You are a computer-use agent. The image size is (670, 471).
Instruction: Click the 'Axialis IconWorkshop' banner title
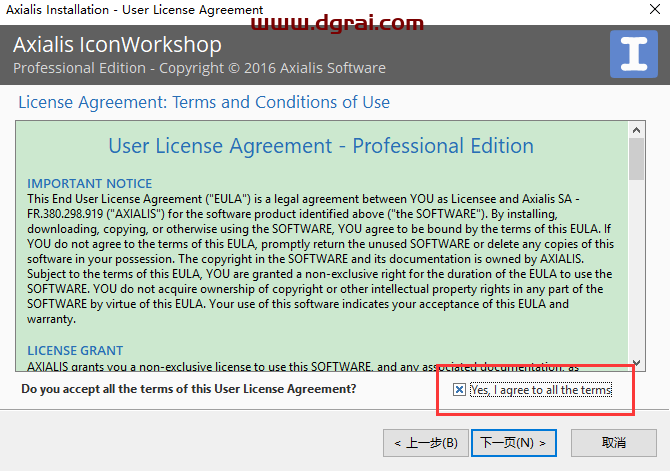(x=117, y=44)
